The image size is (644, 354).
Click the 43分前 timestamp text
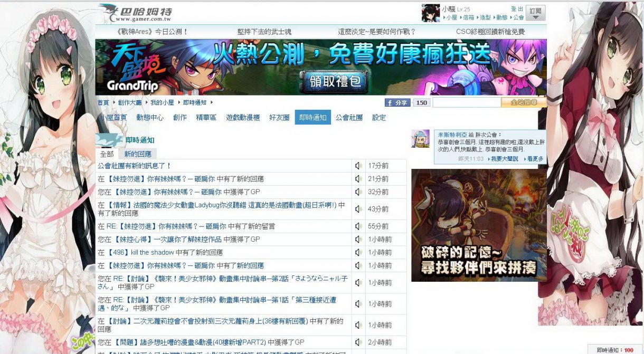(x=378, y=209)
